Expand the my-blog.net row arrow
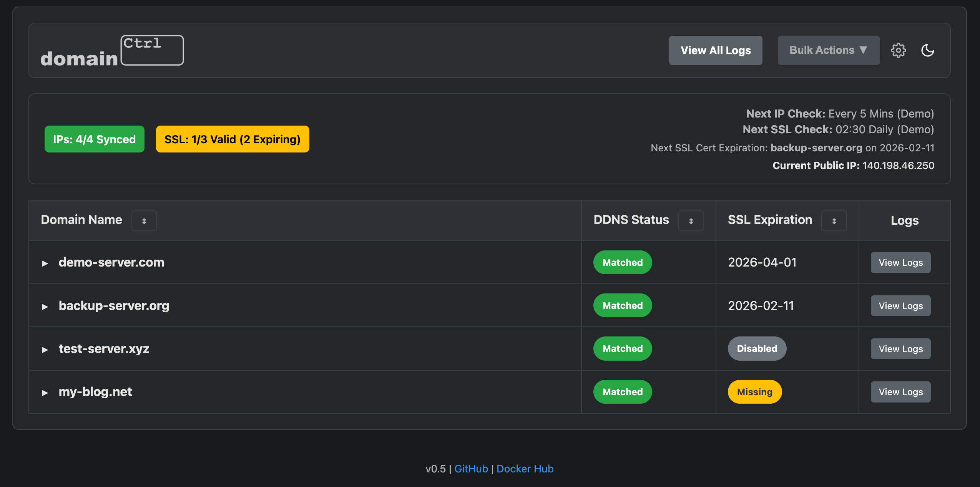This screenshot has width=980, height=487. point(45,393)
